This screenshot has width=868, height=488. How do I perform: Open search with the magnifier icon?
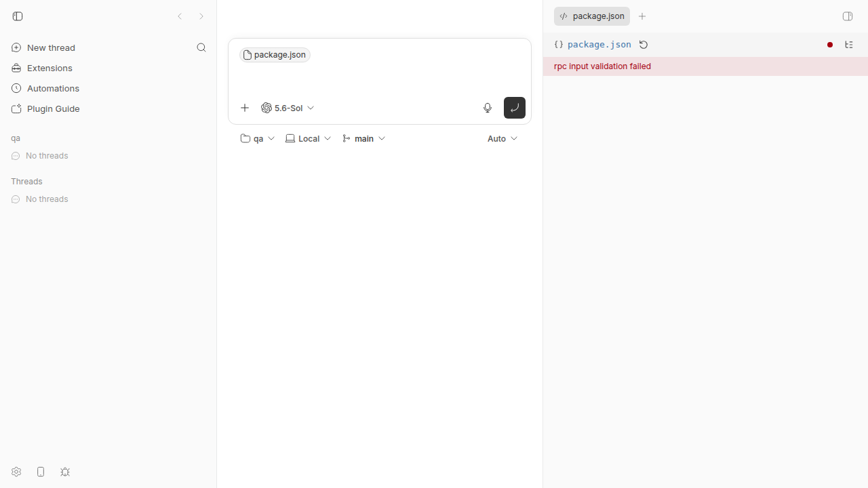pos(201,47)
